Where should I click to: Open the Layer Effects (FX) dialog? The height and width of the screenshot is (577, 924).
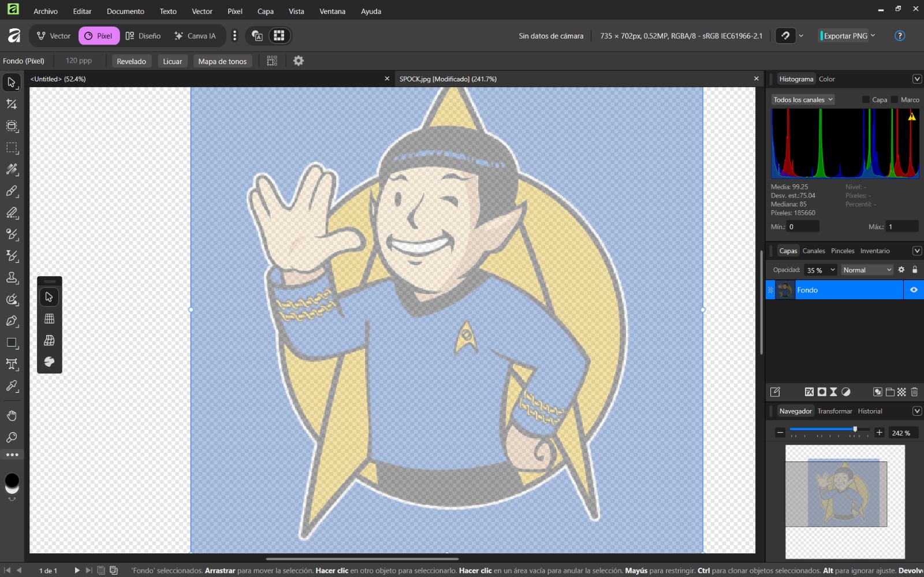coord(808,392)
